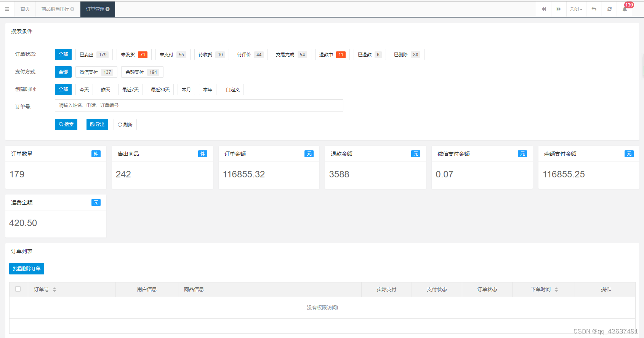
Task: Open notifications bell with 130 badge
Action: coord(625,9)
